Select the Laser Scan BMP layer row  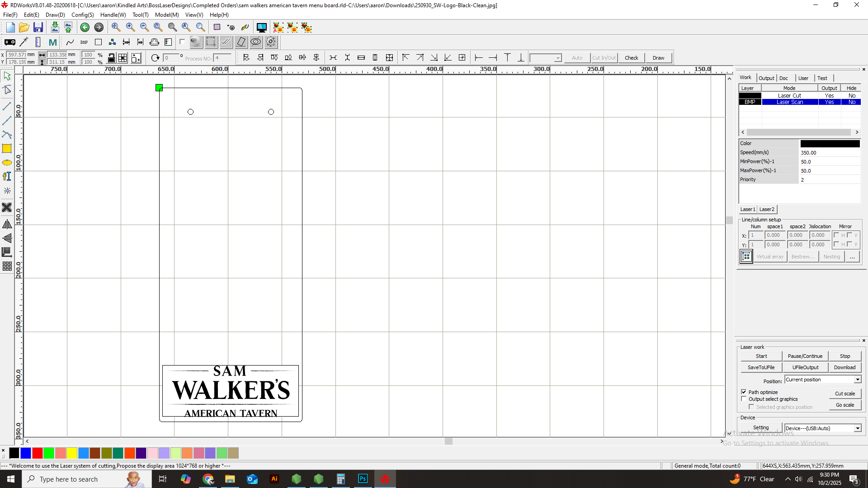coord(789,102)
